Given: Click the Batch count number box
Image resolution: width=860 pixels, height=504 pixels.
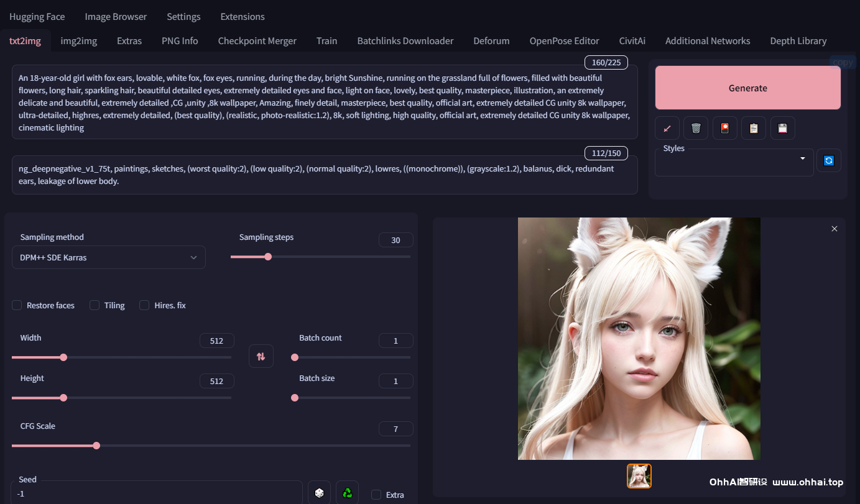Looking at the screenshot, I should pos(396,341).
